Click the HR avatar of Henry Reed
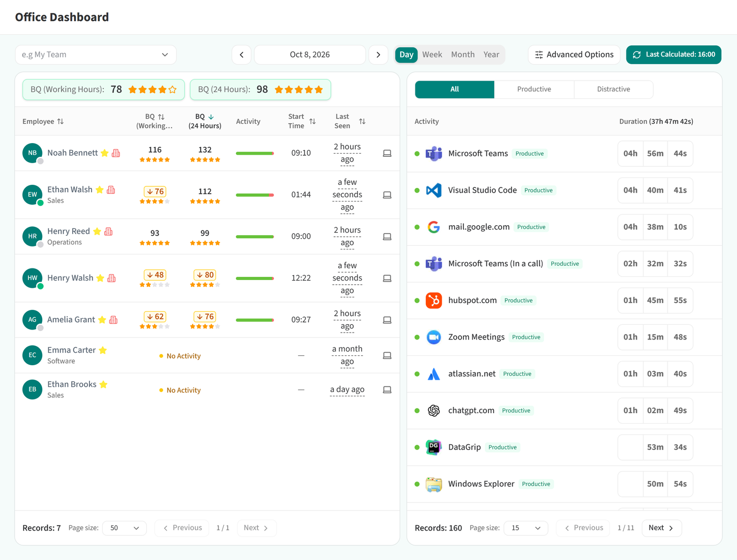Image resolution: width=737 pixels, height=560 pixels. tap(33, 236)
